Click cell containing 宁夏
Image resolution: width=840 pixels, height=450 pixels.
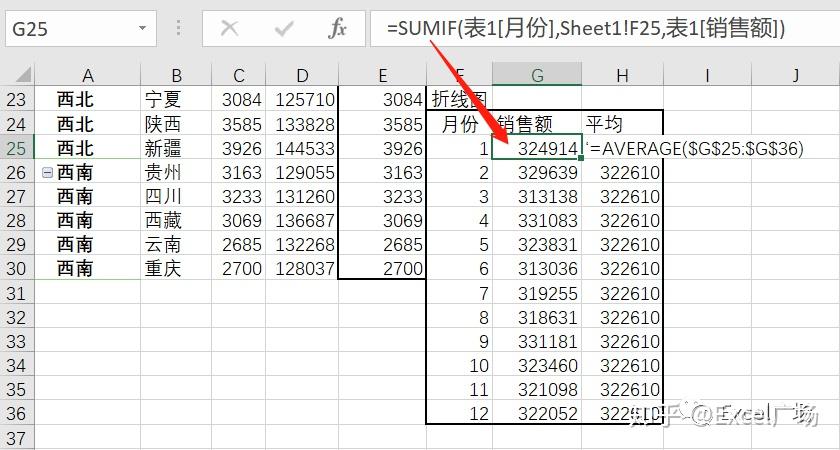click(x=176, y=100)
